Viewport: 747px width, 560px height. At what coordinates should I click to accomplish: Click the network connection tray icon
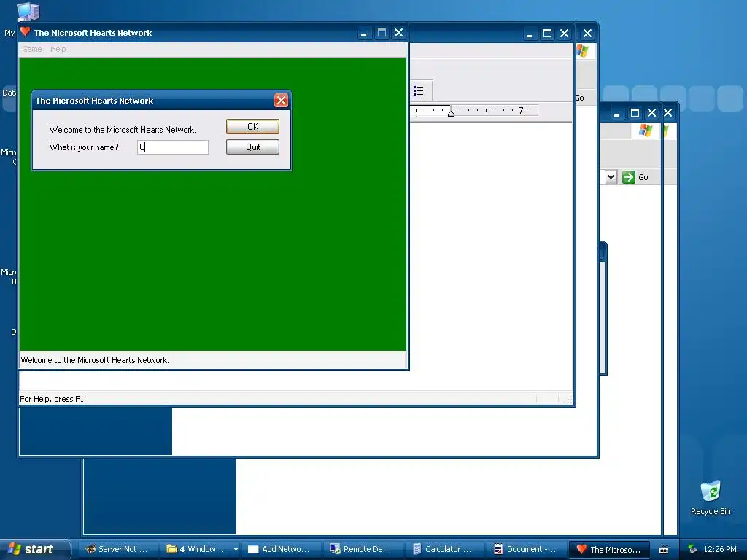point(693,549)
